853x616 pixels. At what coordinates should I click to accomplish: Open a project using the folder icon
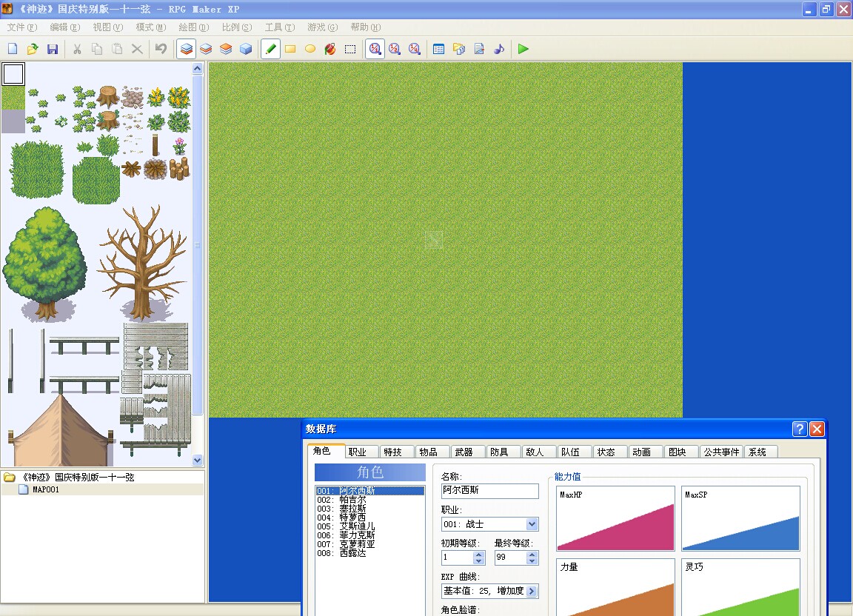tap(33, 49)
